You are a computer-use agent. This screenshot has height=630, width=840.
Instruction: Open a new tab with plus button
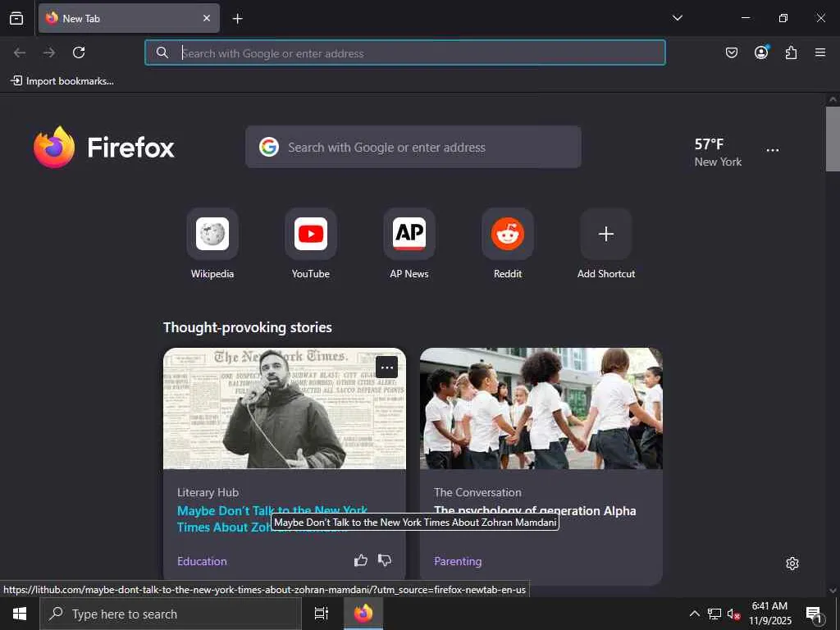(237, 19)
